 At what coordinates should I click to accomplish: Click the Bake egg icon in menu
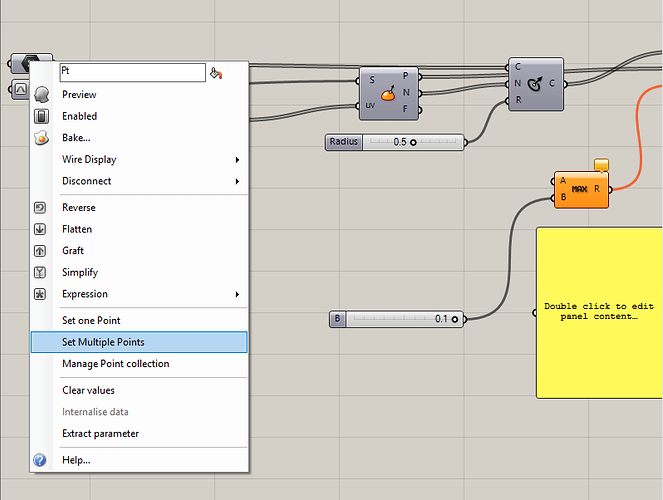pos(41,138)
